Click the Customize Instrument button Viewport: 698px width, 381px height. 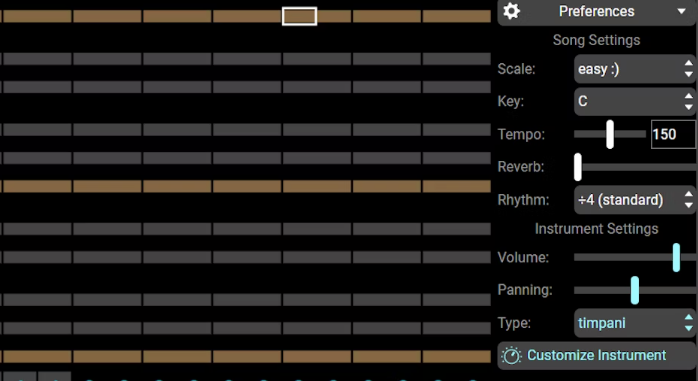(x=597, y=356)
